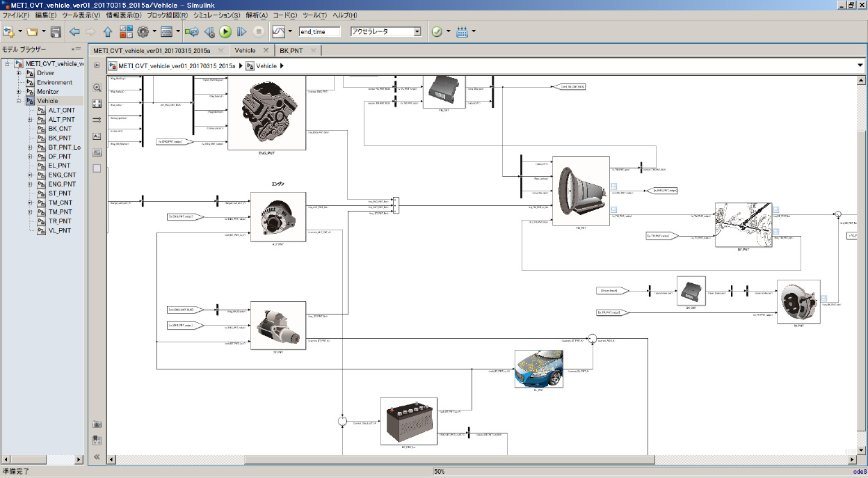Select BK_CNT in model browser tree
This screenshot has height=478, width=868.
(60, 129)
